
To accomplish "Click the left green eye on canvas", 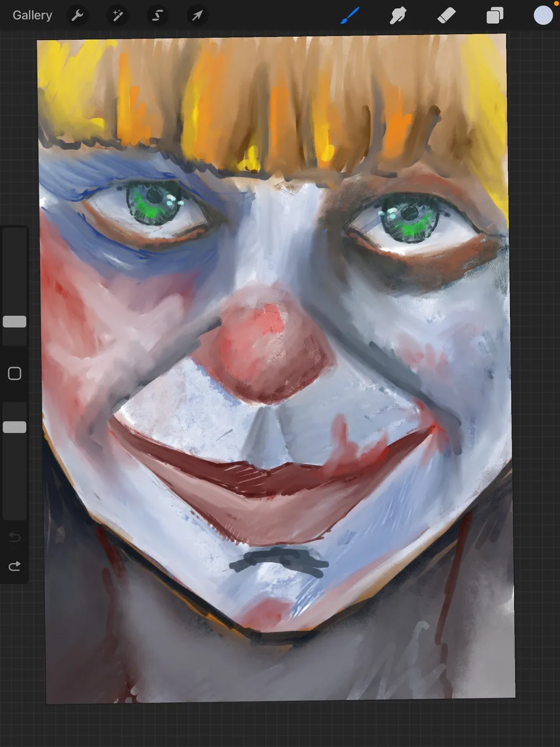I will coord(153,203).
